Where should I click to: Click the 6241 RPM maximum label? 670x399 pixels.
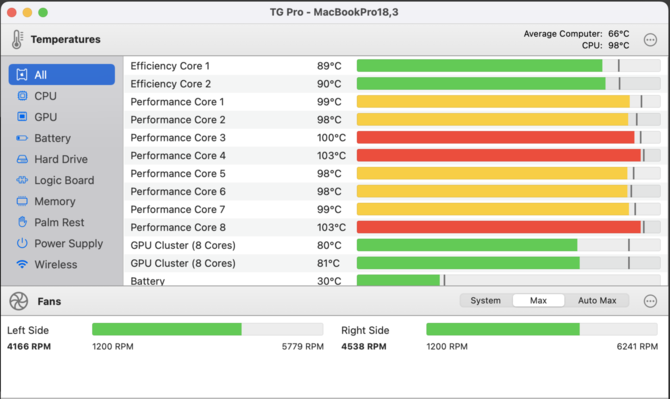[x=637, y=346]
